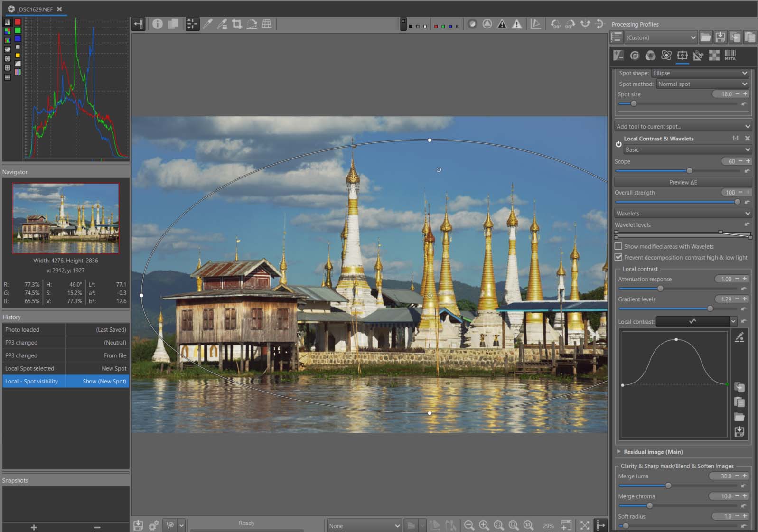The width and height of the screenshot is (758, 532).
Task: Select the Straighten tool
Action: coord(252,24)
